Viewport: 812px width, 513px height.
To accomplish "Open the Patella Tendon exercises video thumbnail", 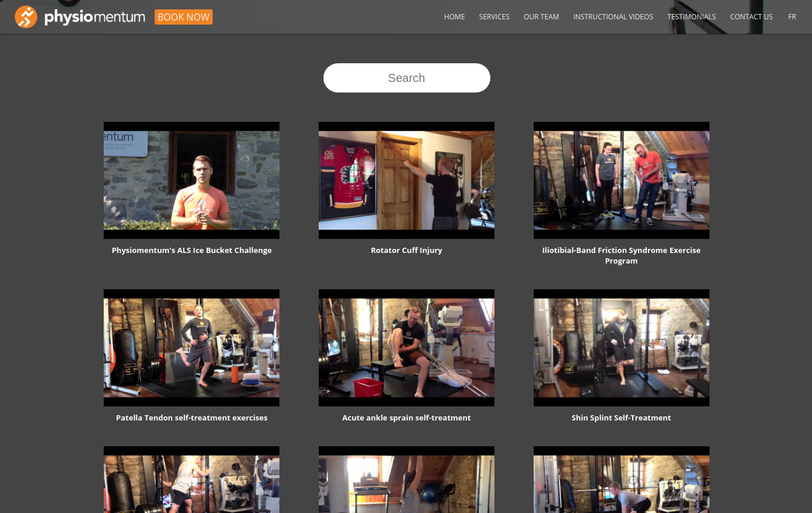I will pos(192,348).
